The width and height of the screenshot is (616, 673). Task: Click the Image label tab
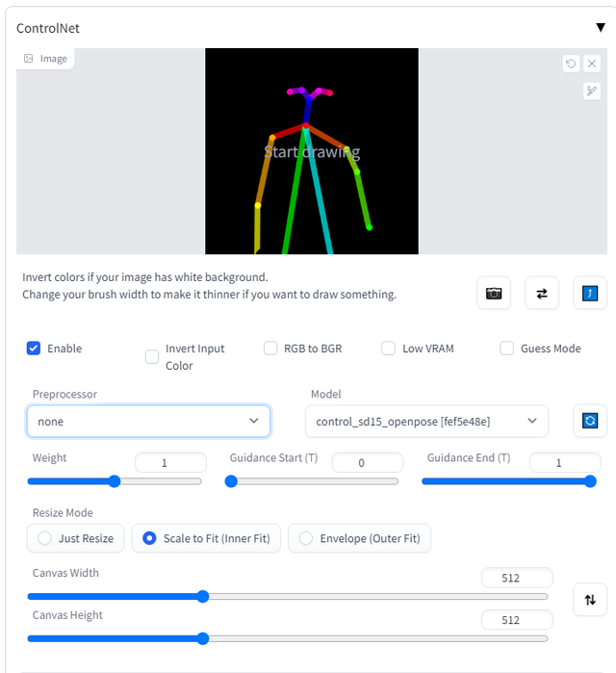[45, 59]
